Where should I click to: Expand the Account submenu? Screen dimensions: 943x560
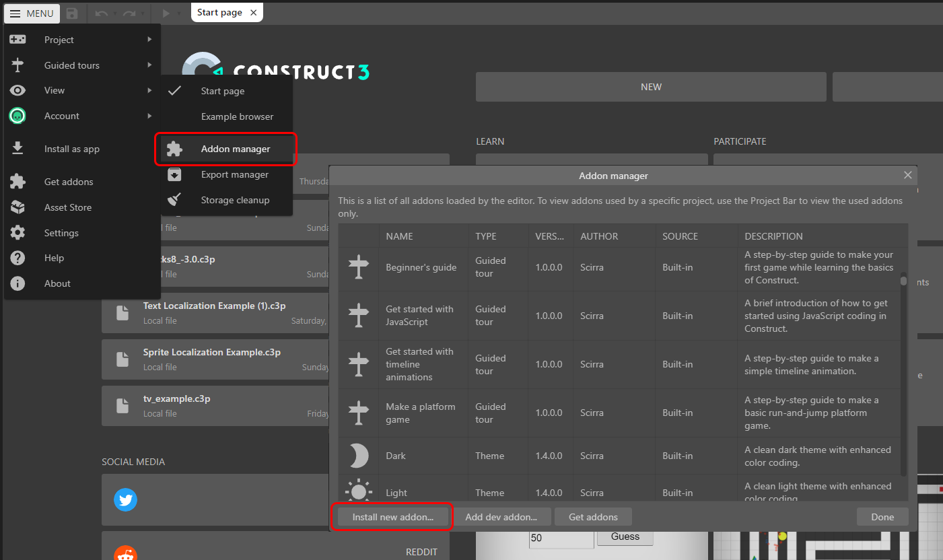tap(62, 116)
